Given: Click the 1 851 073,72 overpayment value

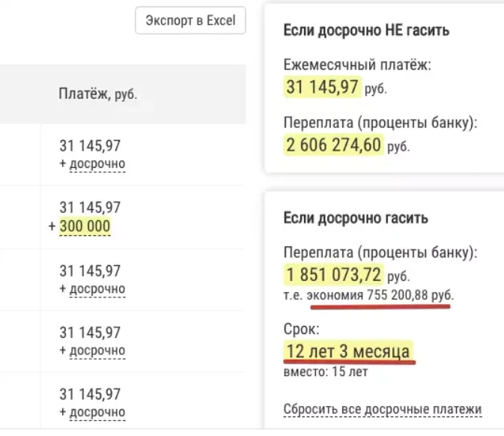Looking at the screenshot, I should point(334,275).
